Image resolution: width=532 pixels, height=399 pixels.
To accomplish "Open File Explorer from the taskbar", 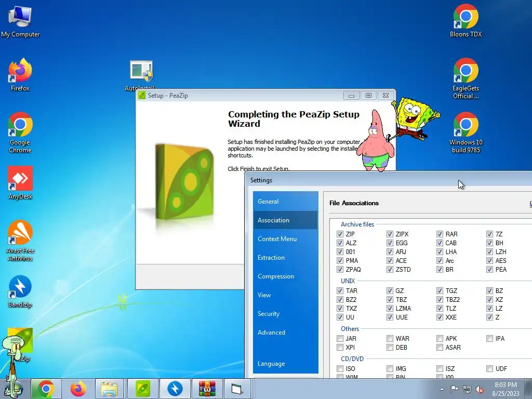I will [110, 389].
